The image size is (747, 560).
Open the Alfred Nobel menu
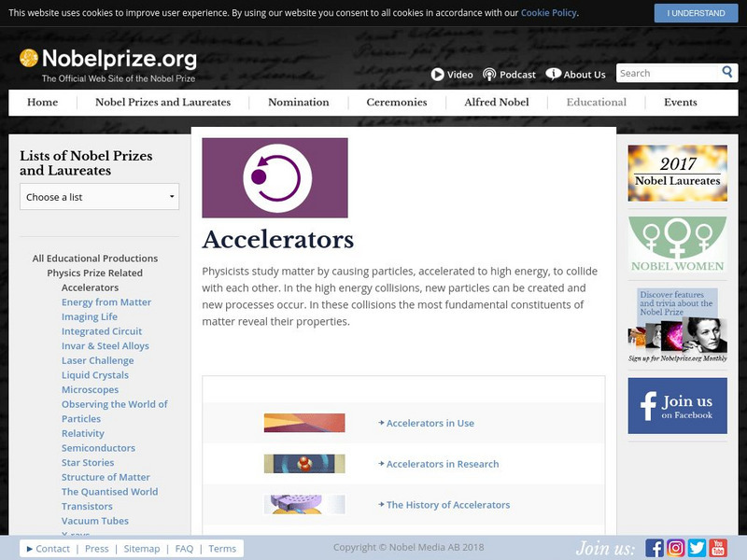pos(497,103)
